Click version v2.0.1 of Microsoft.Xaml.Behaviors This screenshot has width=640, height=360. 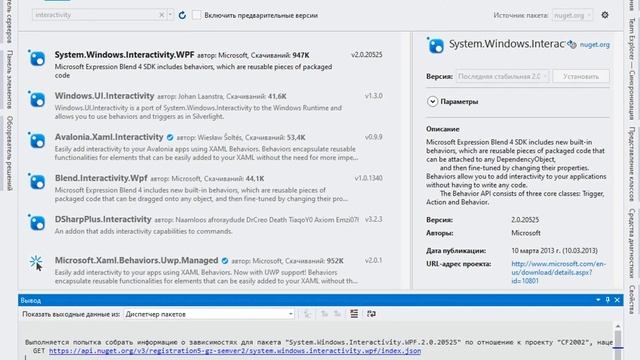pos(373,260)
